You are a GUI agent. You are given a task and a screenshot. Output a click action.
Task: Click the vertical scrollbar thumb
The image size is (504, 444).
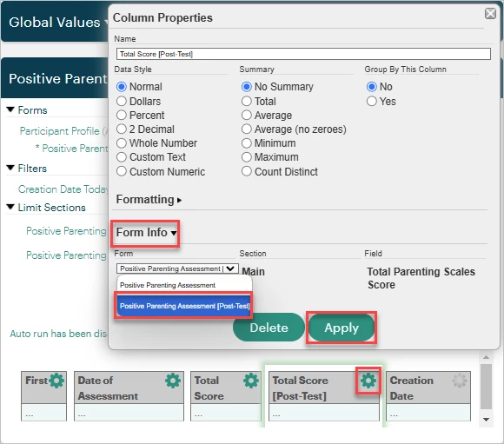[x=486, y=387]
